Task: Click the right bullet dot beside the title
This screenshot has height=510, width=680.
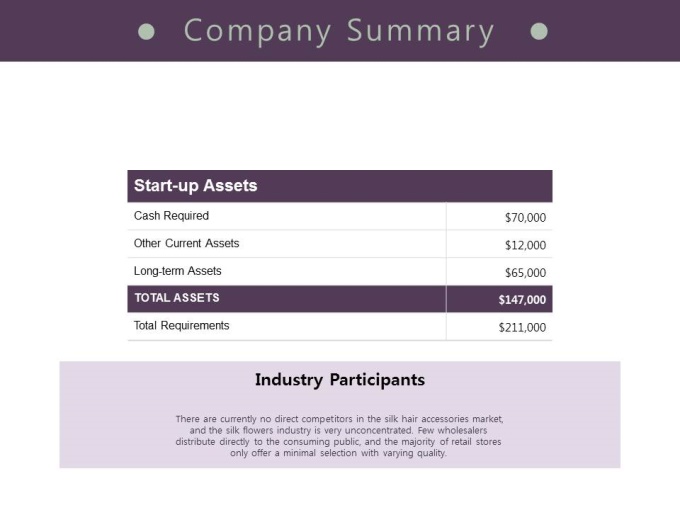Action: point(539,31)
